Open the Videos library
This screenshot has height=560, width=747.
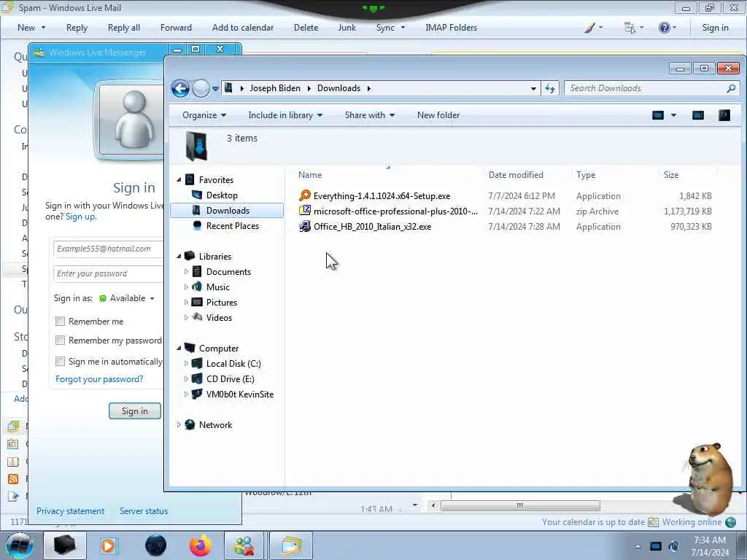click(x=219, y=318)
